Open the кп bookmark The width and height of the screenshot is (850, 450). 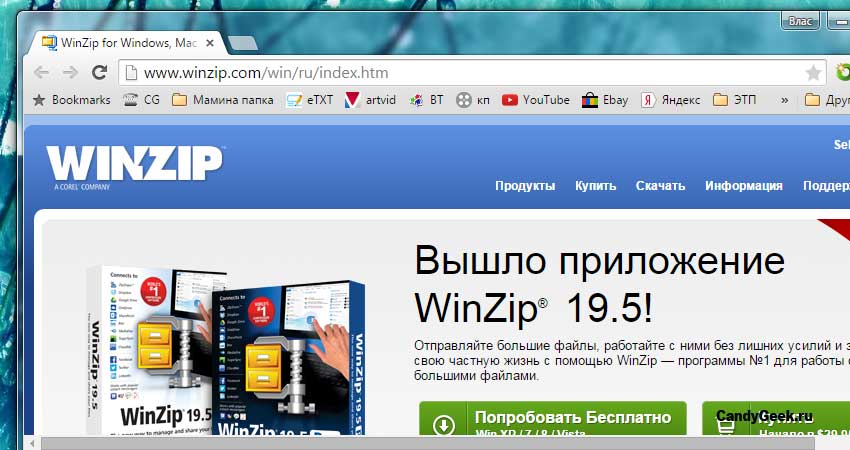point(473,100)
